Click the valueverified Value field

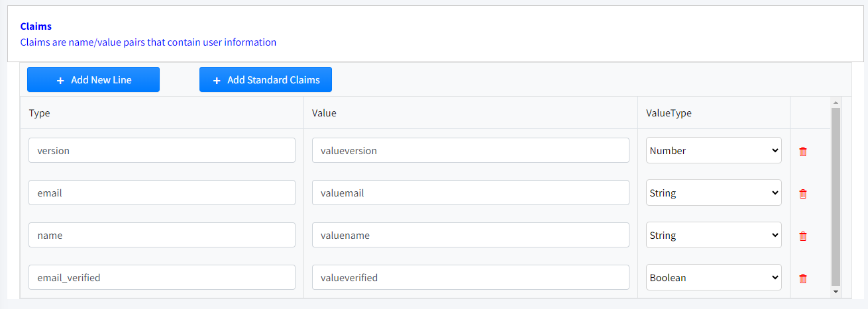(x=470, y=277)
